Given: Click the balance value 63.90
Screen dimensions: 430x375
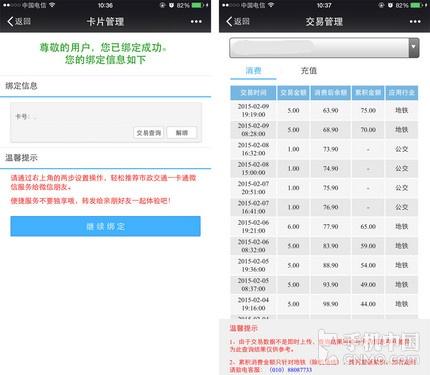Looking at the screenshot, I should (x=331, y=110).
